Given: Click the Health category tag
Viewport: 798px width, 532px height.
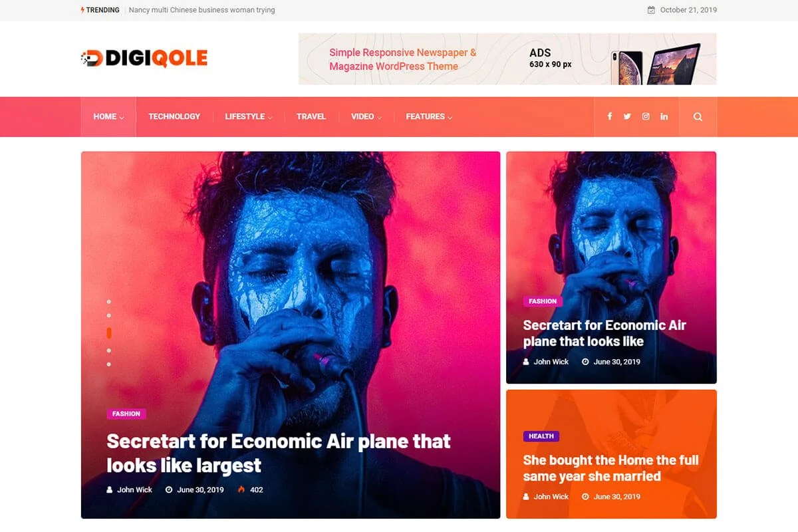Looking at the screenshot, I should point(541,436).
